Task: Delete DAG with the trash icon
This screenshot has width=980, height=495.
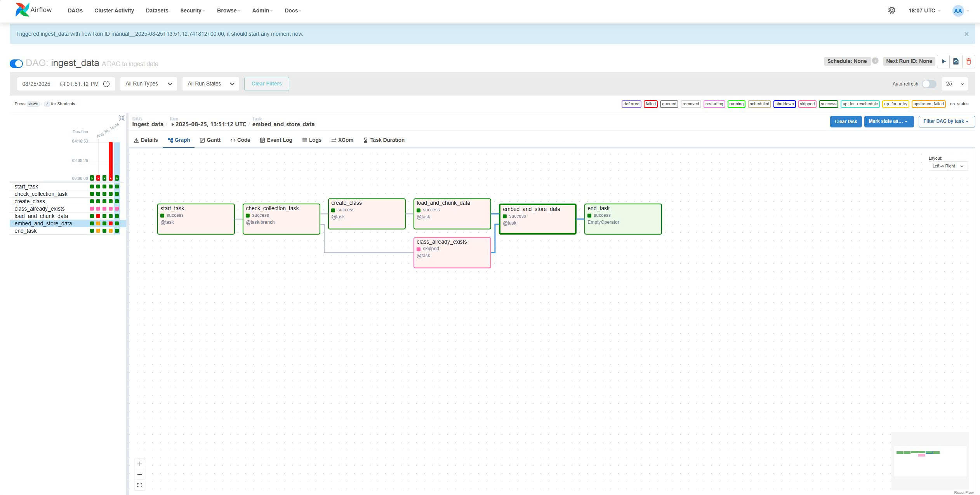Action: point(969,61)
